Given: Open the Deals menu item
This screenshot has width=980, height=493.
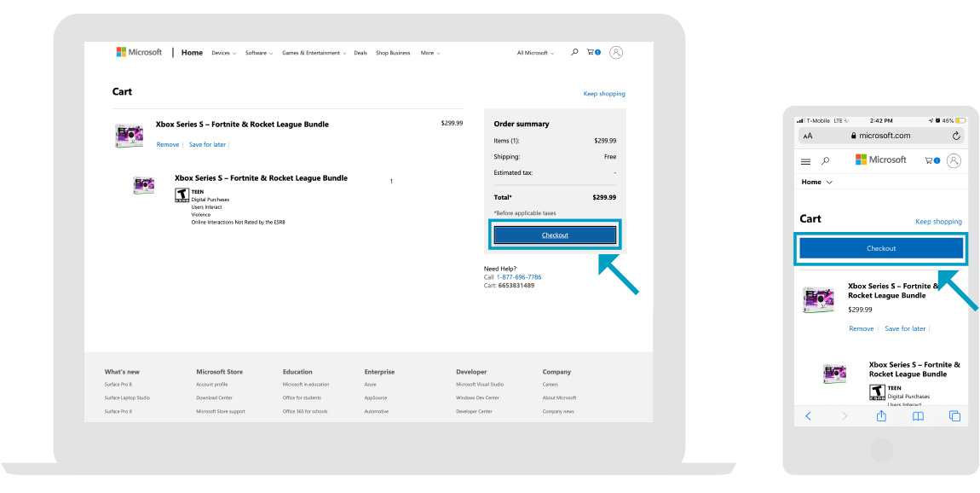Looking at the screenshot, I should point(360,53).
